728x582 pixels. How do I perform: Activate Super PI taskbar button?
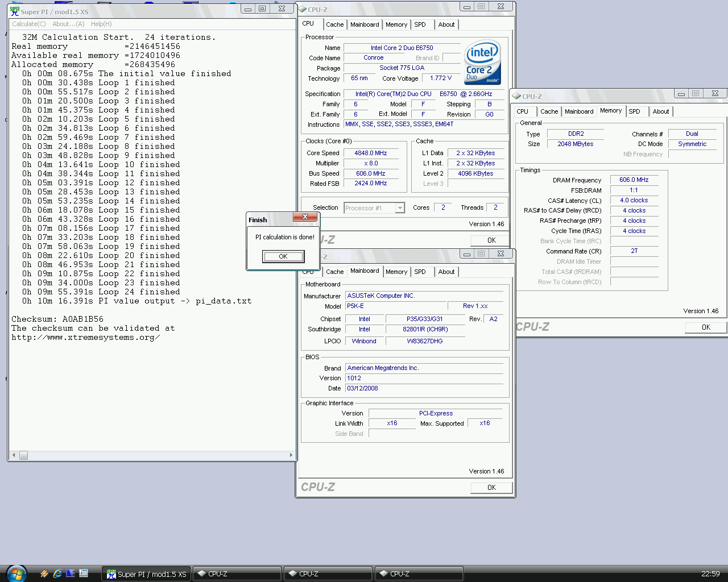[146, 574]
